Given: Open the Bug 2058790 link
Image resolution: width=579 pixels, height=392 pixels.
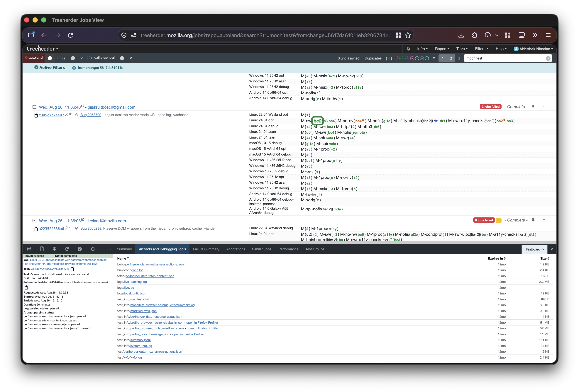Looking at the screenshot, I should click(91, 115).
